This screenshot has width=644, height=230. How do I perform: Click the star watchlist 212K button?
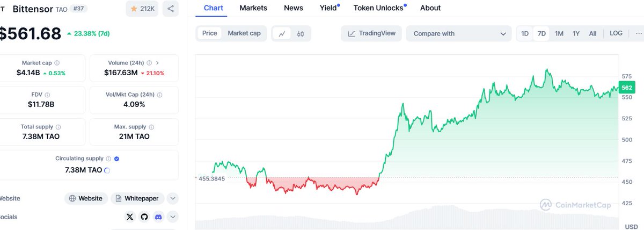pos(142,9)
